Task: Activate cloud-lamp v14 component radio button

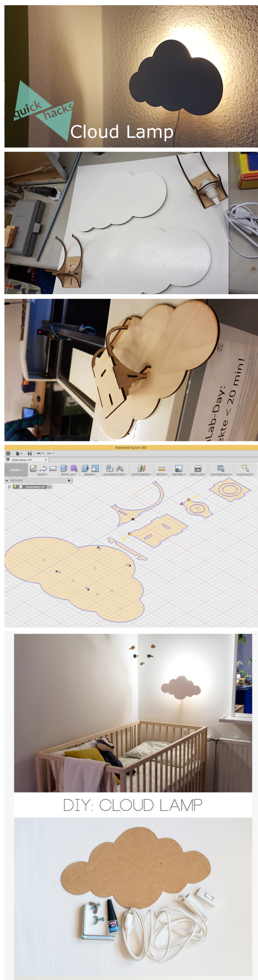Action: (x=49, y=487)
